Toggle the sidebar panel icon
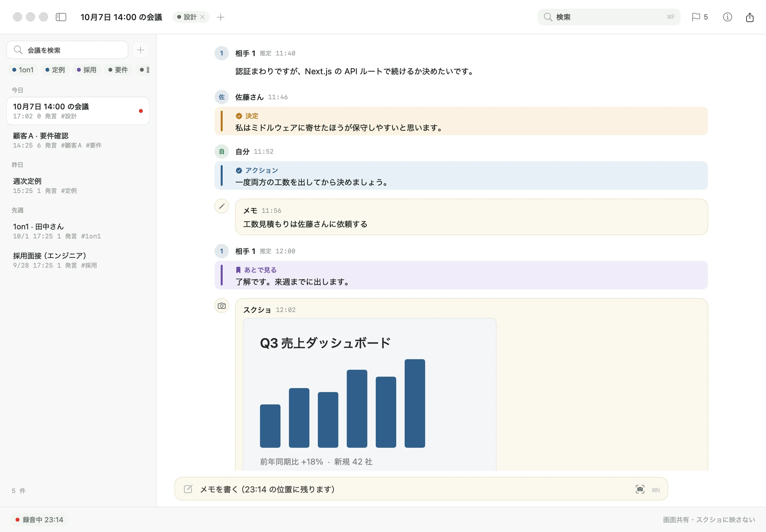 pyautogui.click(x=61, y=17)
